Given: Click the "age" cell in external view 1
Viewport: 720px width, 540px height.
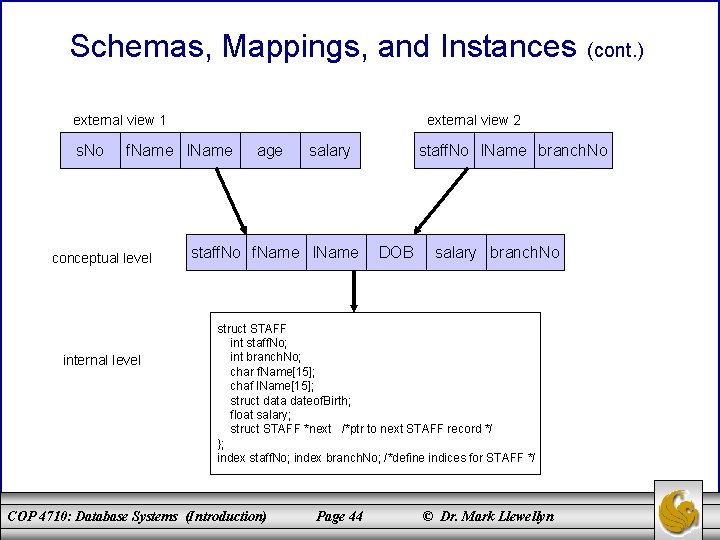Looking at the screenshot, I should click(x=270, y=151).
